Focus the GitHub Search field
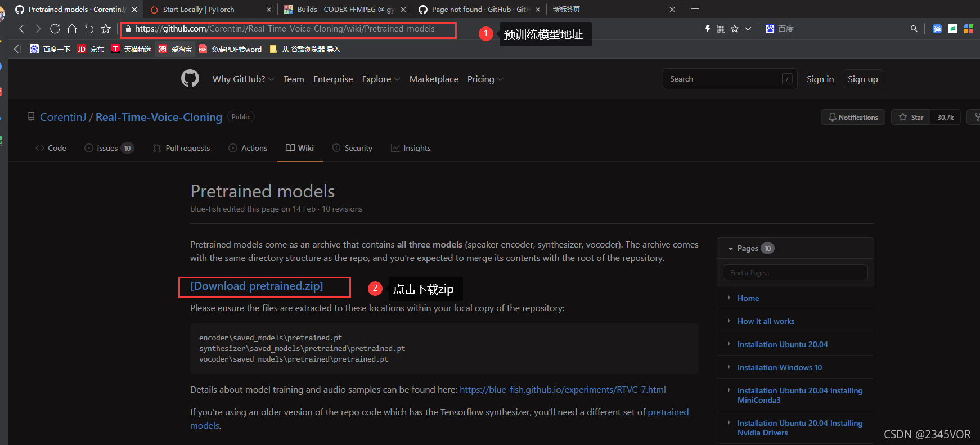This screenshot has width=980, height=445. (x=730, y=79)
